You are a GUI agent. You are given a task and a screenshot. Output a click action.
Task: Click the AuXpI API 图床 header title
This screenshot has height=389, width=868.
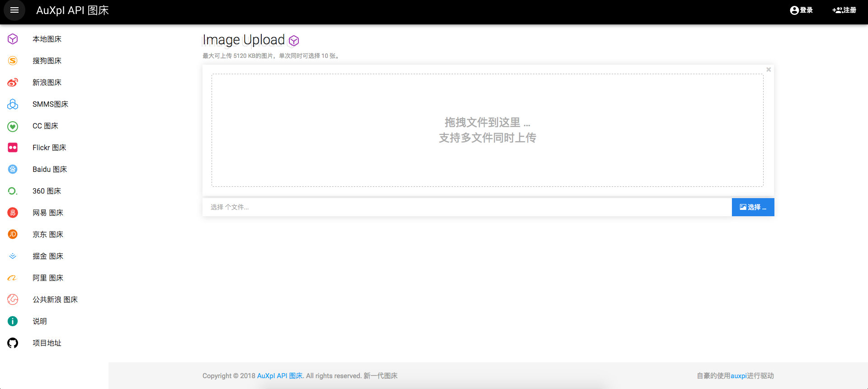tap(72, 10)
